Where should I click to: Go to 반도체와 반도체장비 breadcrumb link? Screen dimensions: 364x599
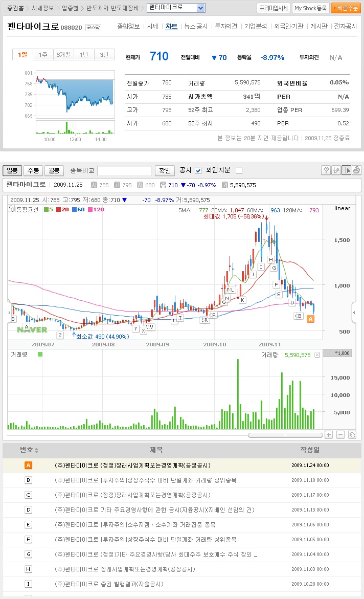[x=112, y=8]
